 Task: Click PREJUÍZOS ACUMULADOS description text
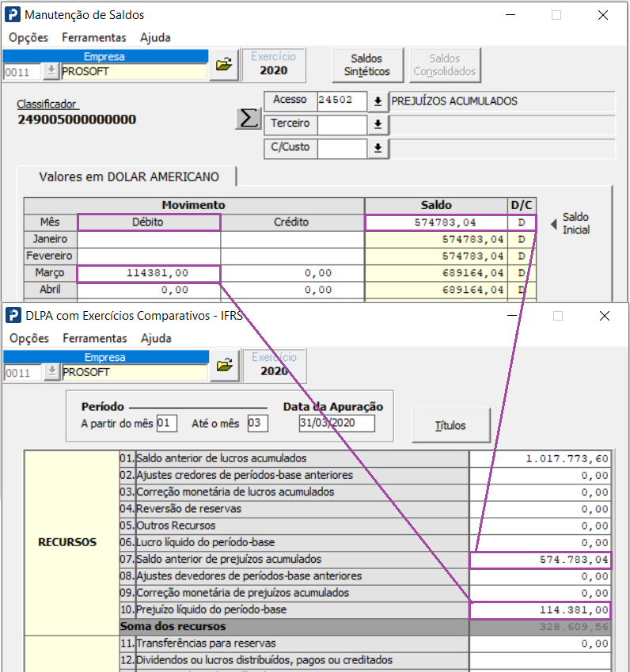coord(454,101)
